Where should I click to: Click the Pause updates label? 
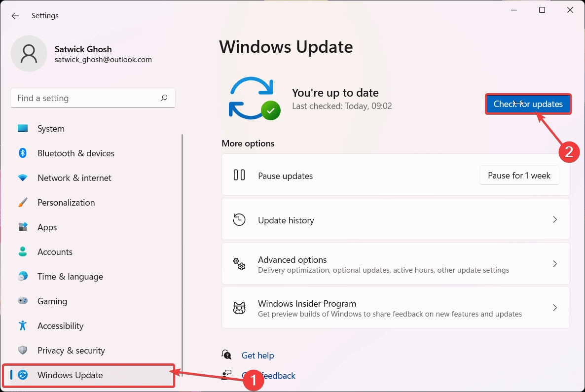tap(286, 176)
